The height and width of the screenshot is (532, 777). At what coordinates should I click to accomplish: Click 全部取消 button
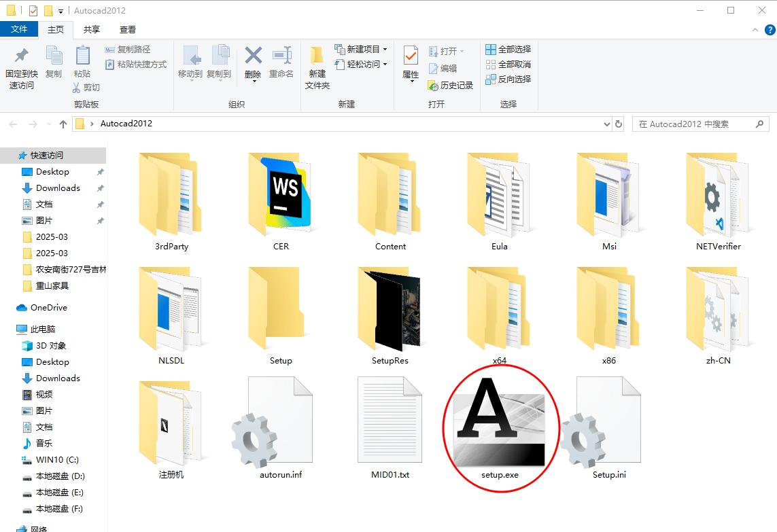(508, 64)
